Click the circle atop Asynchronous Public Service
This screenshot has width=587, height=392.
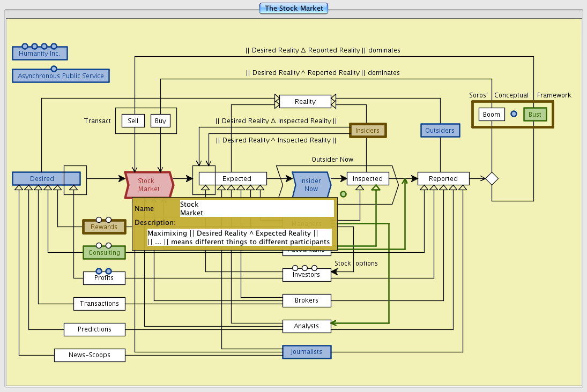[x=54, y=69]
